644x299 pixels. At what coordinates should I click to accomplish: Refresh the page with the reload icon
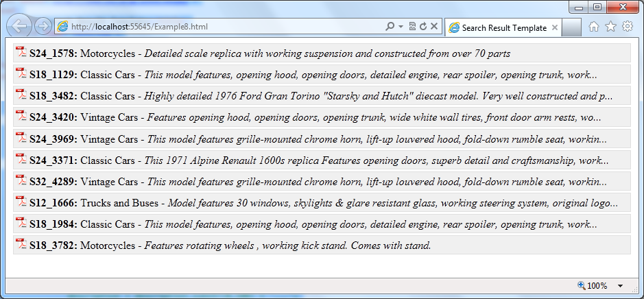(423, 27)
